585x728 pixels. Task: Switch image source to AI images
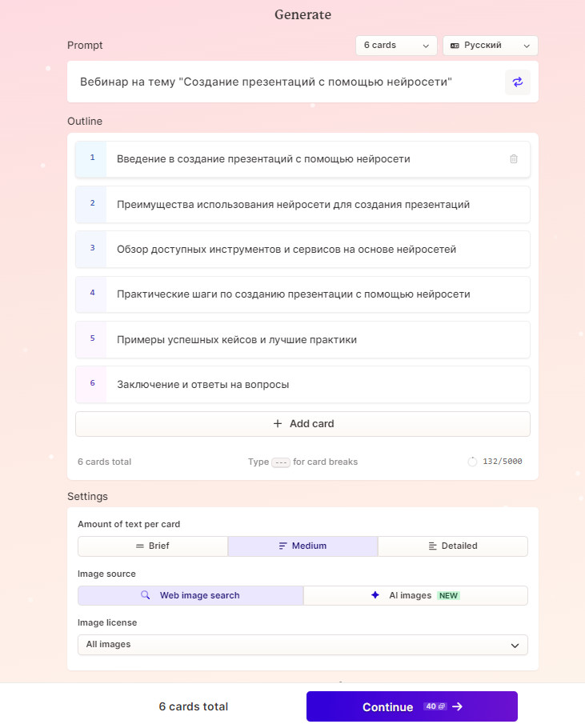click(415, 595)
